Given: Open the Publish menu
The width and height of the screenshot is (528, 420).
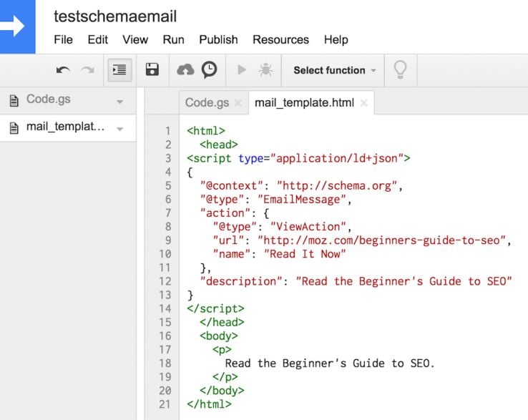Looking at the screenshot, I should click(218, 40).
